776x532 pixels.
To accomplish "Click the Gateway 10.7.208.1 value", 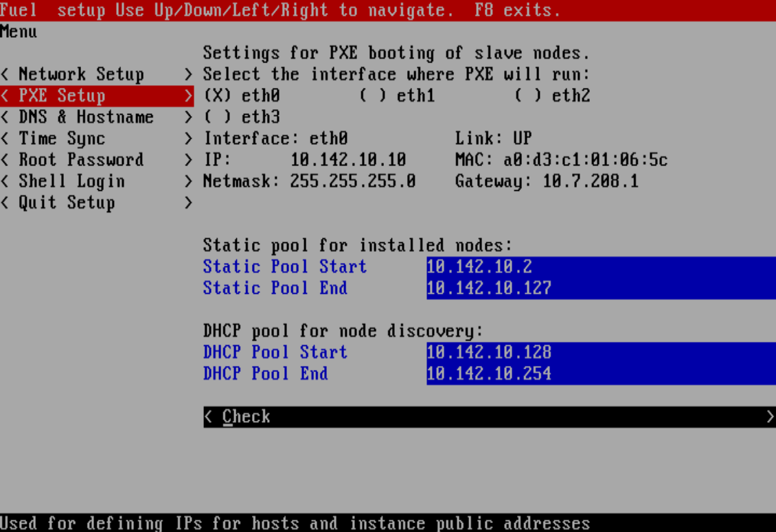I will (x=591, y=181).
